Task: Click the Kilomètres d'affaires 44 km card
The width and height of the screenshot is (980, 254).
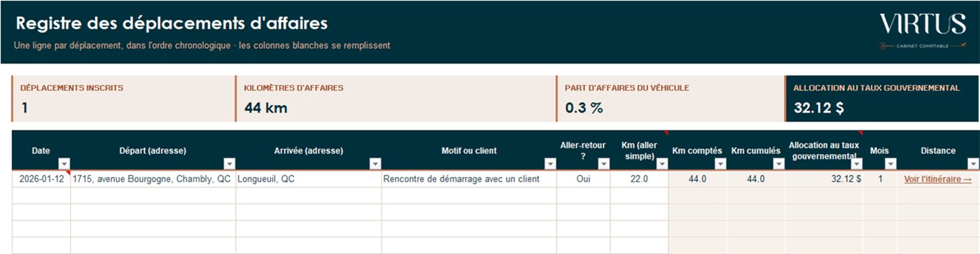Action: pos(395,99)
